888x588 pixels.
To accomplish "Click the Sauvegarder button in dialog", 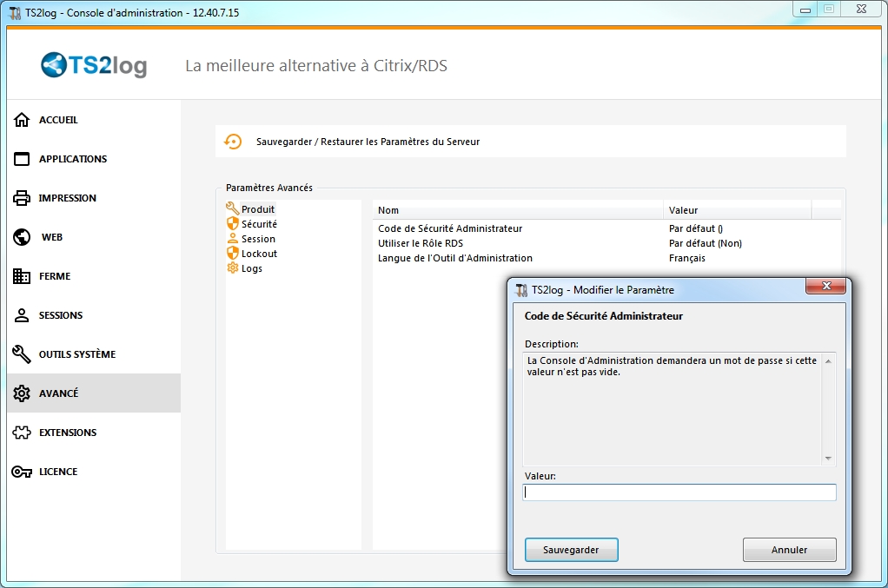I will tap(572, 550).
